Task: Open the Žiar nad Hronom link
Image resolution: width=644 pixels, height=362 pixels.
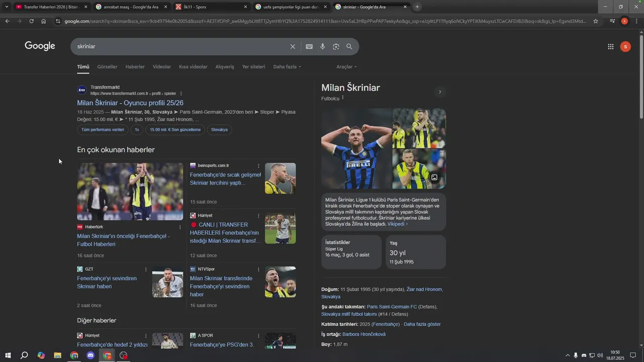Action: (425, 290)
